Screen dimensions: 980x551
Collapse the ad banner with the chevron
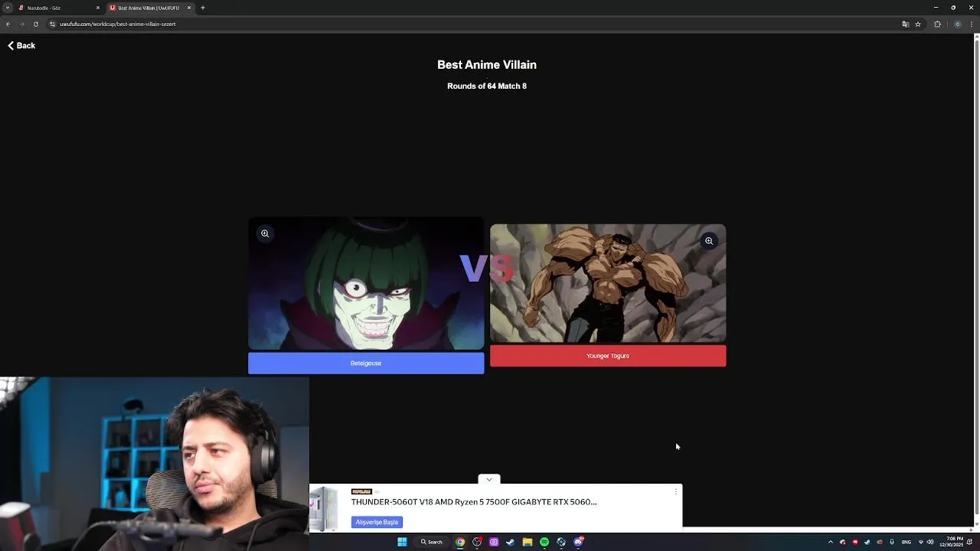489,480
